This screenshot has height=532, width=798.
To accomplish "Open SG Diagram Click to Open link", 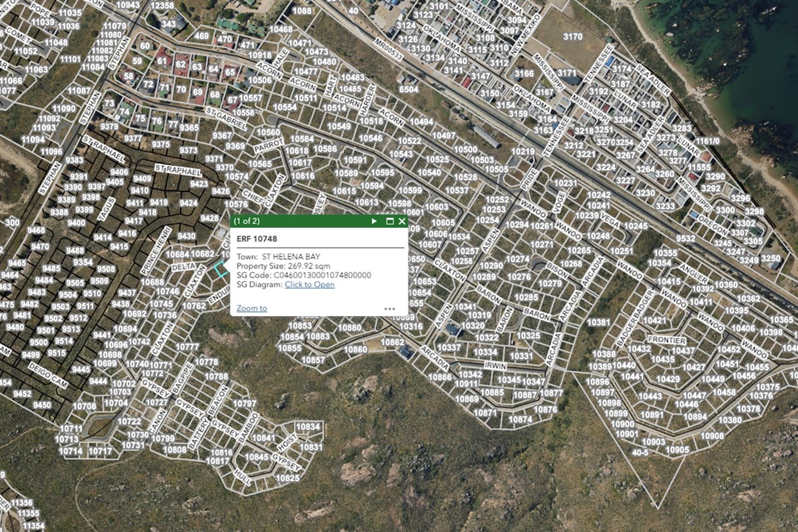I will click(x=310, y=285).
